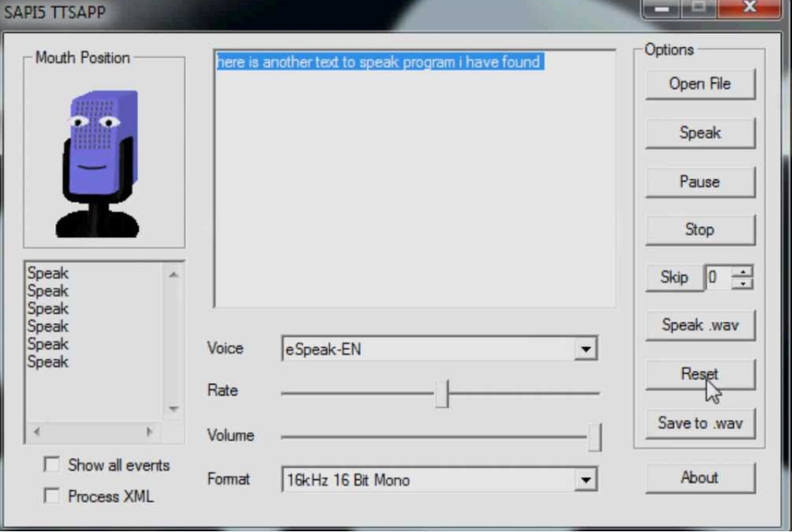Viewport: 792px width, 532px height.
Task: Pause the speech playback
Action: [700, 182]
